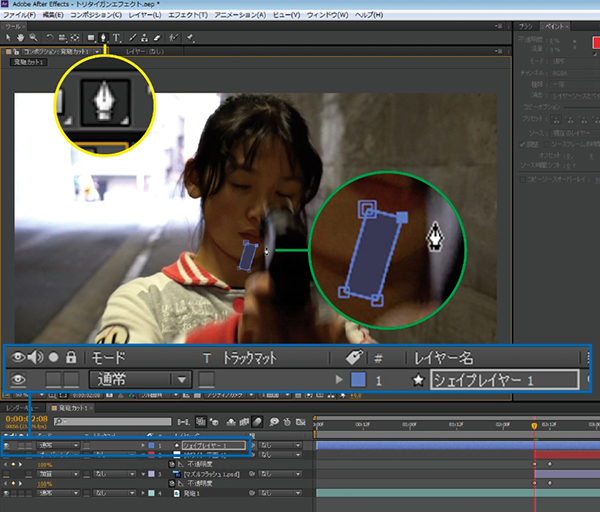The height and width of the screenshot is (512, 600).
Task: Click teal label color of 発砲1 layer
Action: pyautogui.click(x=151, y=493)
